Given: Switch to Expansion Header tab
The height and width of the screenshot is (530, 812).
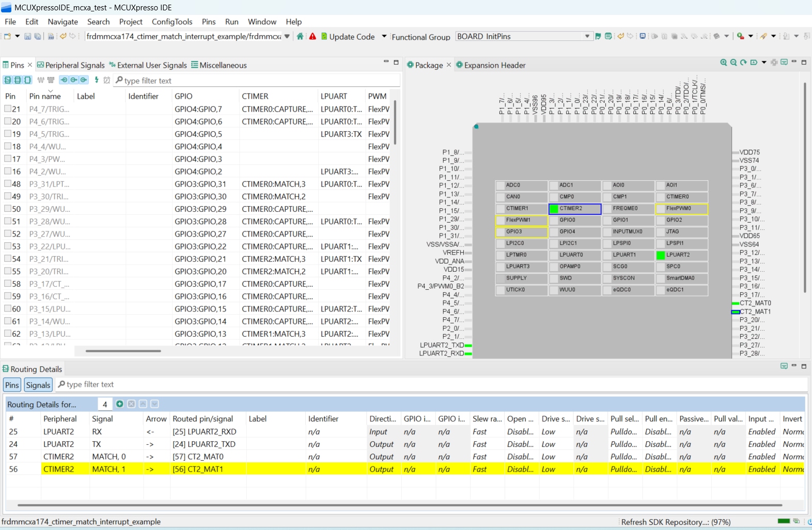Looking at the screenshot, I should pos(491,65).
